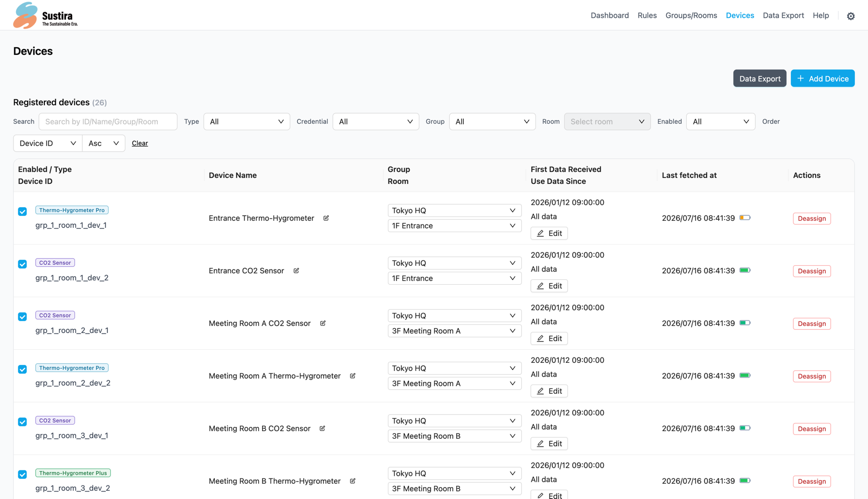
Task: Open the Asc sort direction dropdown
Action: tap(104, 143)
